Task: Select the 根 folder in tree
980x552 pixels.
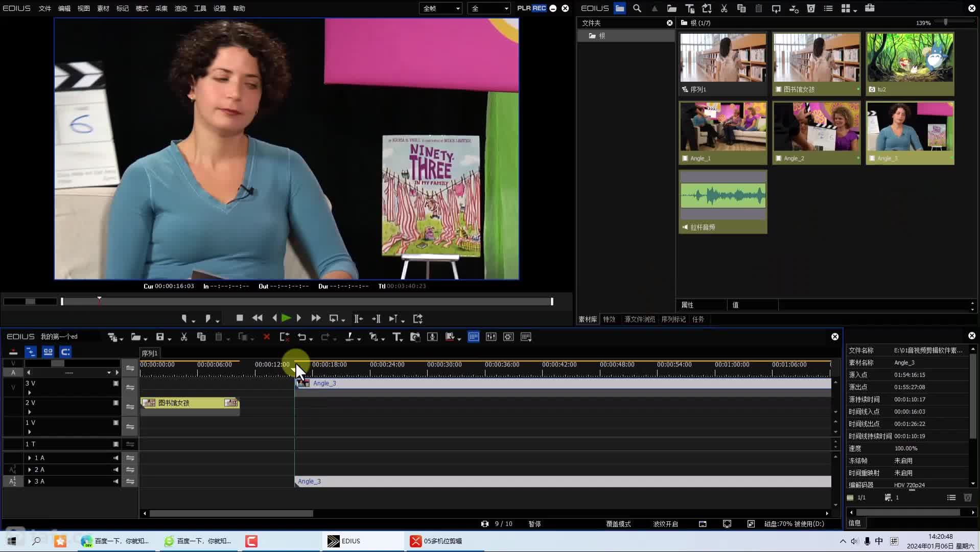Action: click(626, 36)
